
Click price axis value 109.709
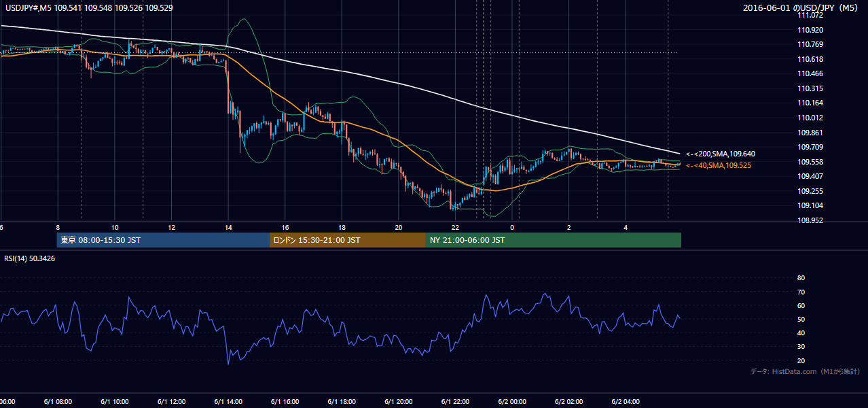point(810,147)
